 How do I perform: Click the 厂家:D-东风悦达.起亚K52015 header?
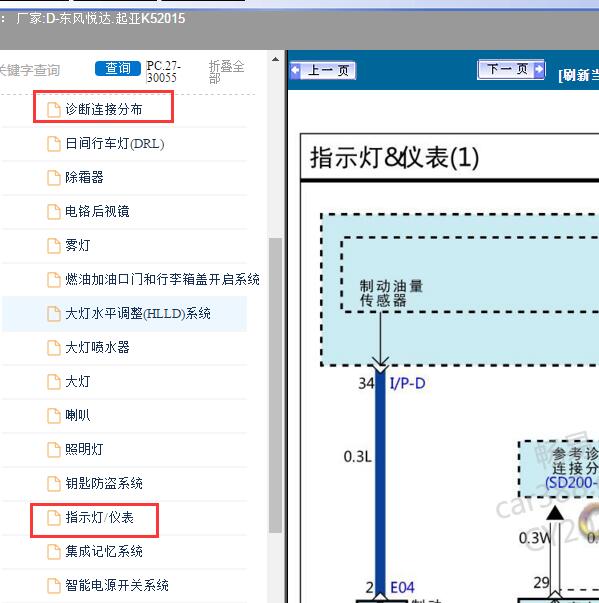click(101, 18)
